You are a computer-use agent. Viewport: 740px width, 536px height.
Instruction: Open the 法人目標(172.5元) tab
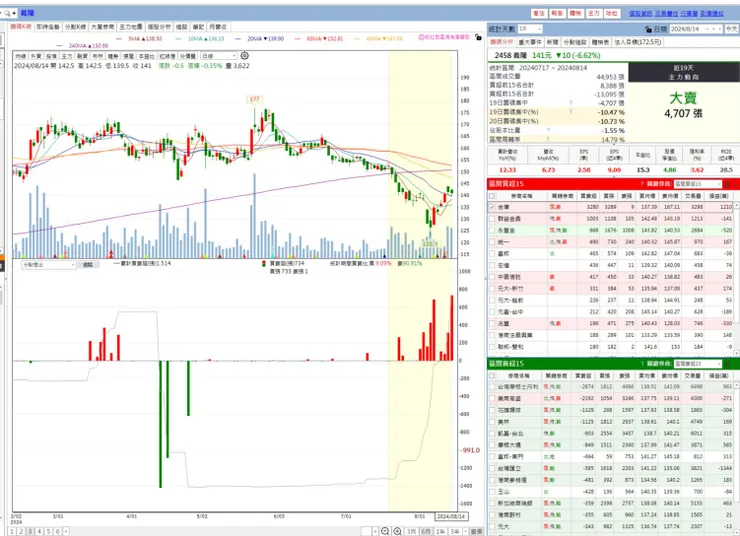pos(638,42)
